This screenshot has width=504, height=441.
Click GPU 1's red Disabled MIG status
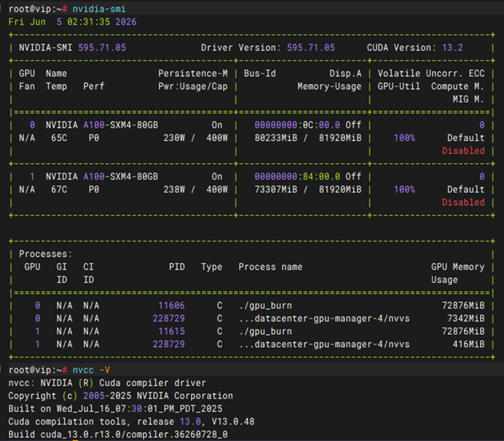click(463, 202)
